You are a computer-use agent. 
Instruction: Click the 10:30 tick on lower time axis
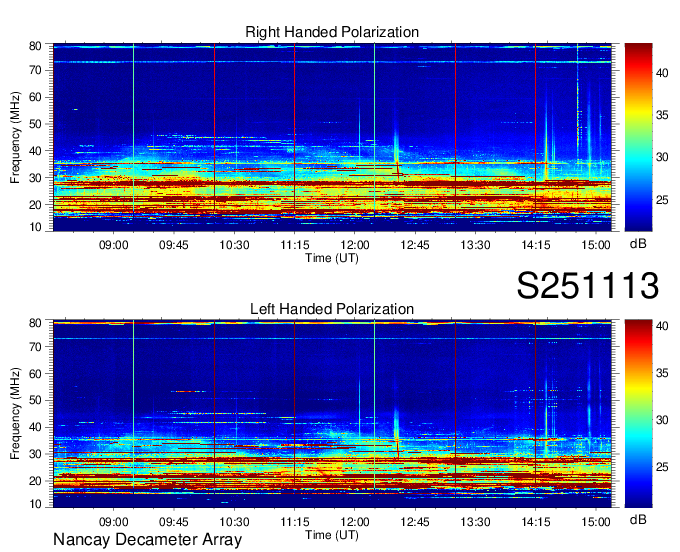point(234,520)
